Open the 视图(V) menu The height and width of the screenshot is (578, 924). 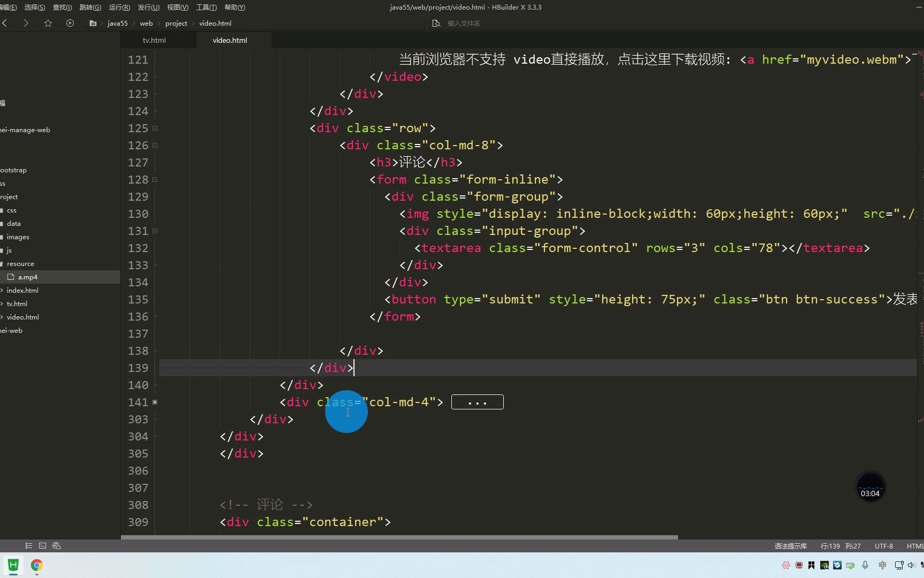point(178,7)
